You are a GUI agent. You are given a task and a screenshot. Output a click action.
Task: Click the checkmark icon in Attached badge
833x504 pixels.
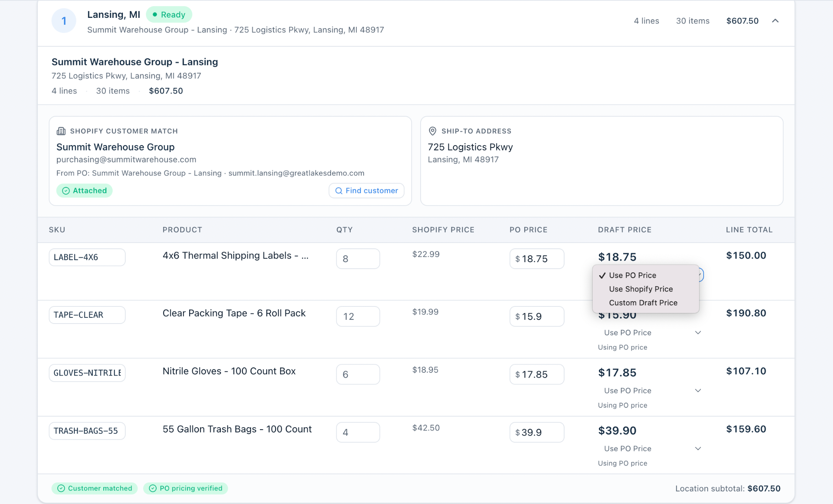coord(66,191)
